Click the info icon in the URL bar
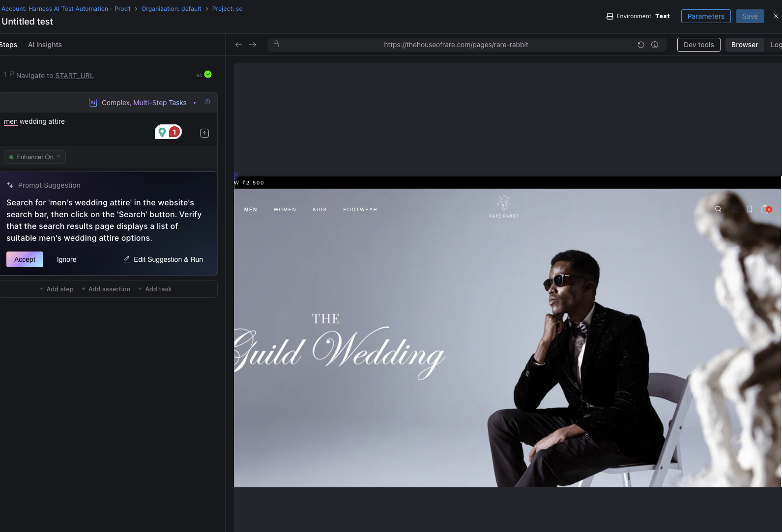The height and width of the screenshot is (532, 782). pos(655,45)
